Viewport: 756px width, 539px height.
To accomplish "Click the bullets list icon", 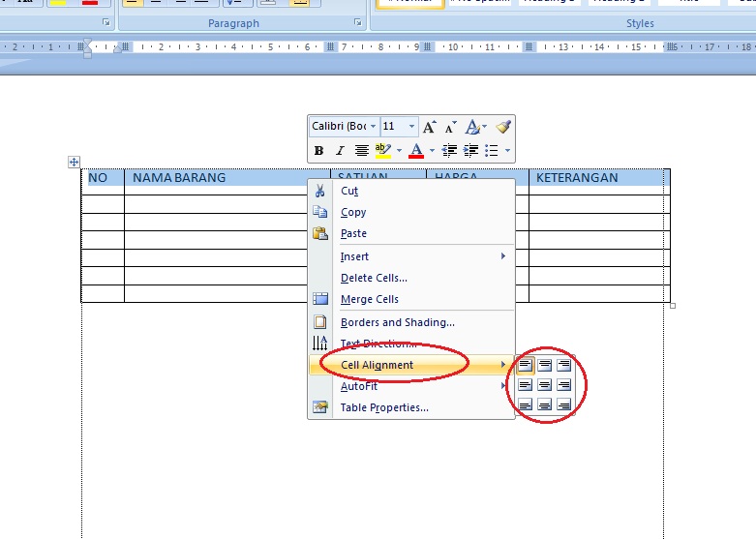I will 492,151.
